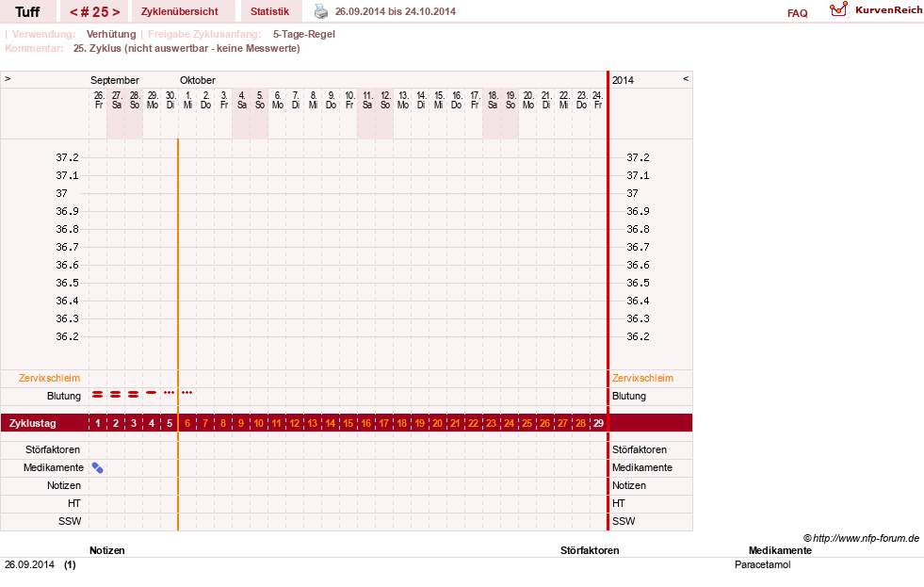
Task: Click the bleeding marker on cycle day 2
Action: pos(116,394)
